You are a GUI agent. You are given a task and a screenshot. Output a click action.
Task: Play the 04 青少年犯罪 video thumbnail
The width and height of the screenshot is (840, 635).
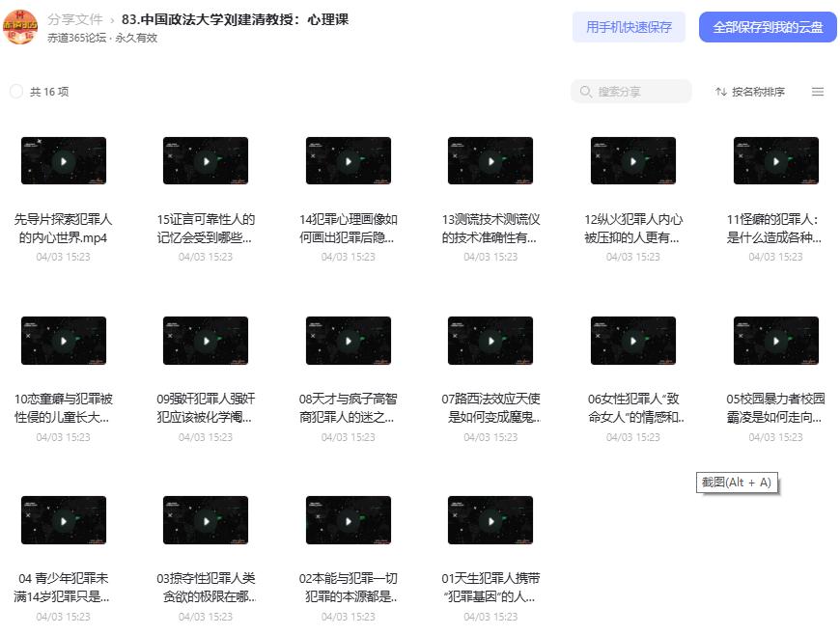[64, 520]
